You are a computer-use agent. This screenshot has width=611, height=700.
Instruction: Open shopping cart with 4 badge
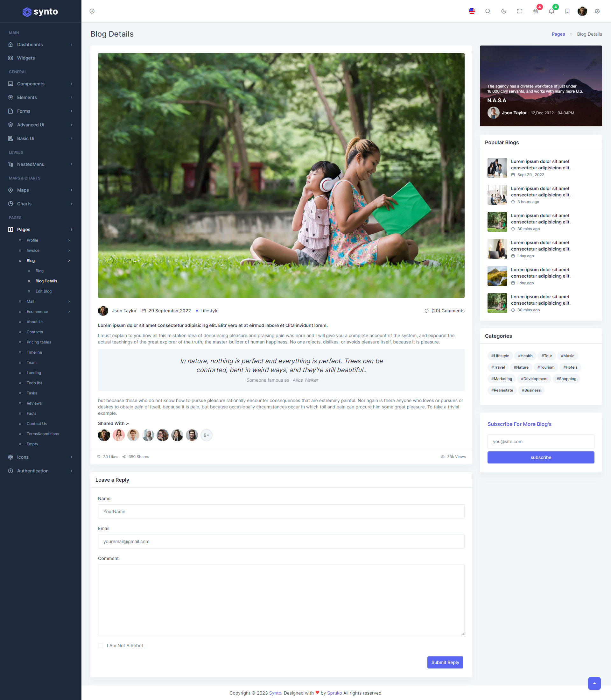click(536, 11)
